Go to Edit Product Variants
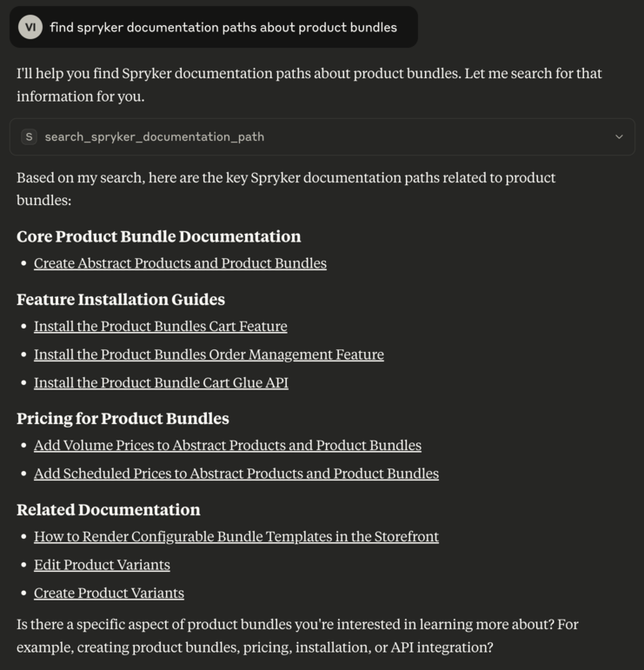The image size is (644, 670). point(102,565)
